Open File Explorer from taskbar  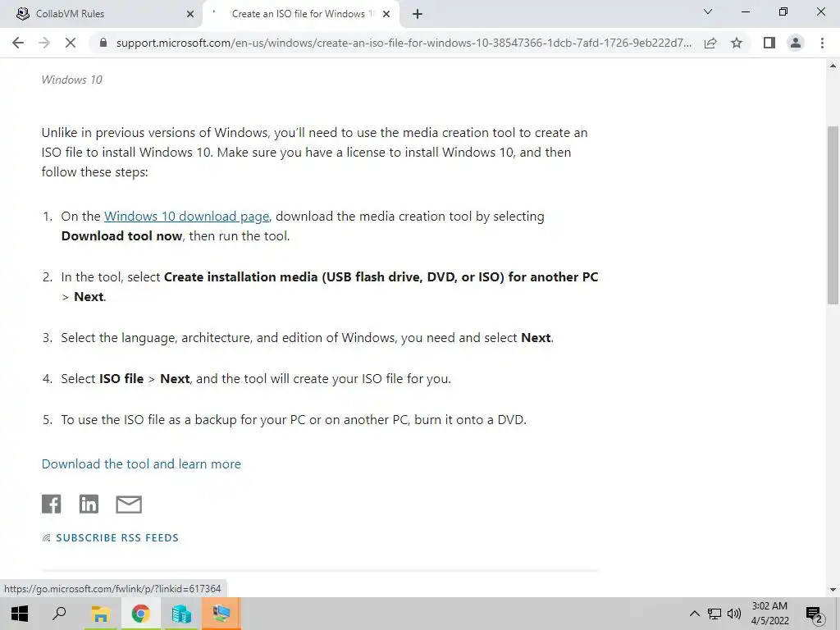tap(100, 614)
